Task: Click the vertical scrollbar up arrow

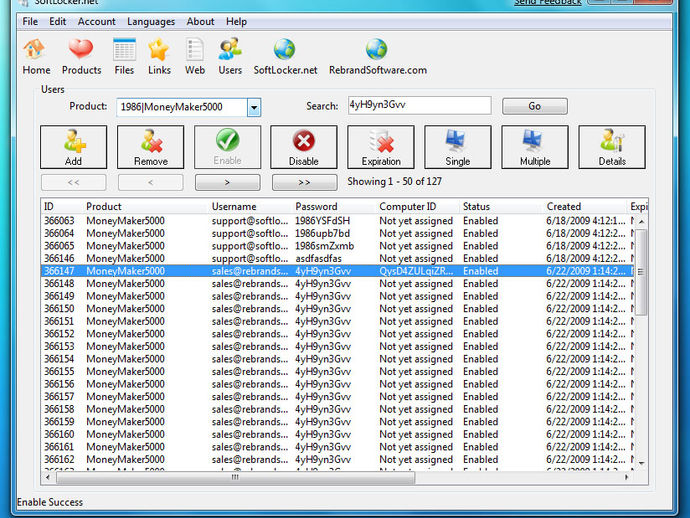Action: [642, 221]
